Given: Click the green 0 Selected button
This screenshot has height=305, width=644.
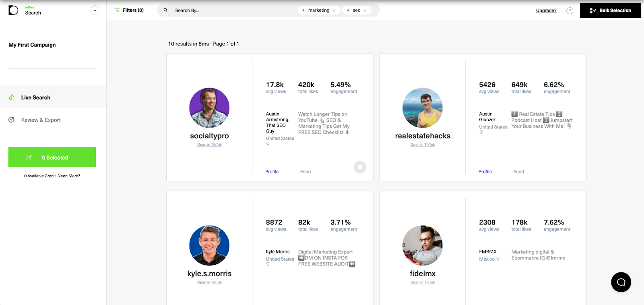Looking at the screenshot, I should pos(52,157).
